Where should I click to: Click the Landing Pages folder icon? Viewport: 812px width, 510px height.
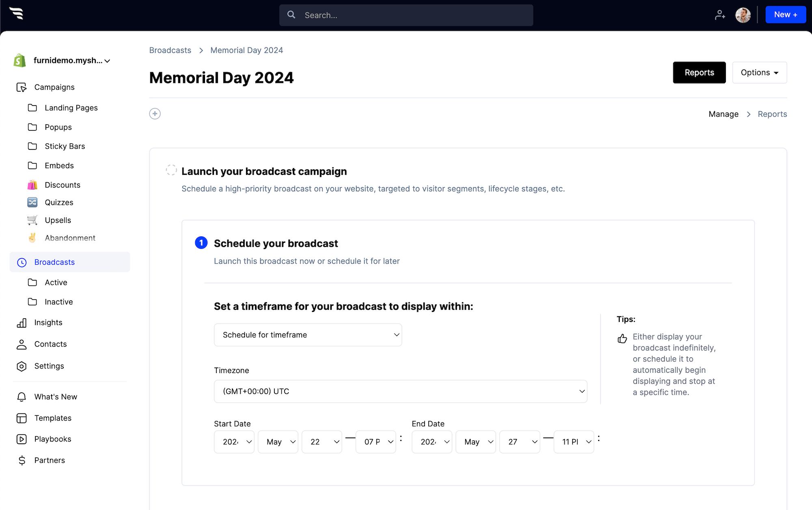pos(32,108)
